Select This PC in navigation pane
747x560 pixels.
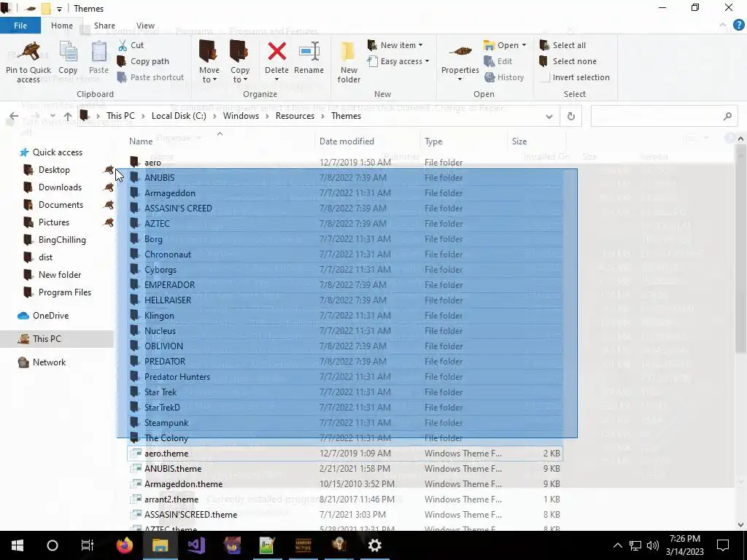[47, 339]
